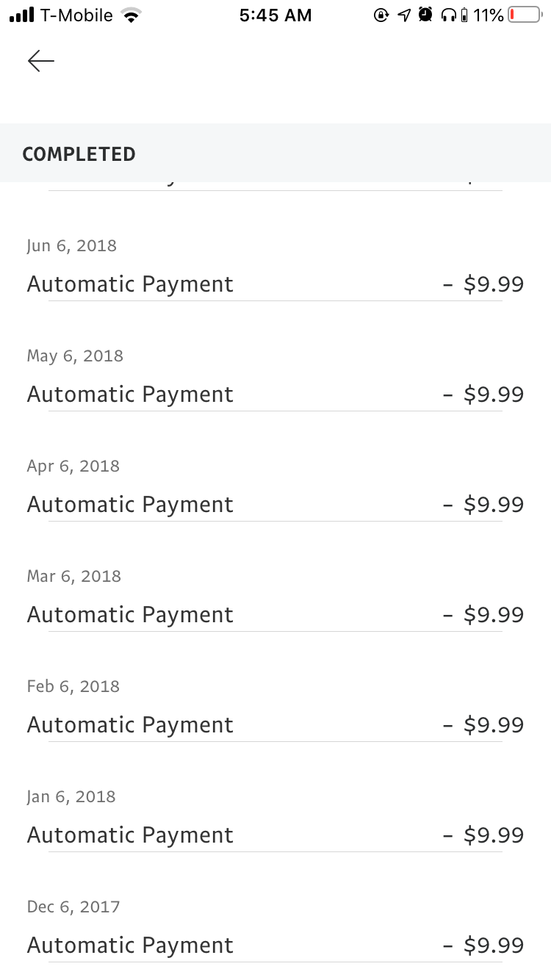Tap the 5:45 AM clock

click(275, 15)
